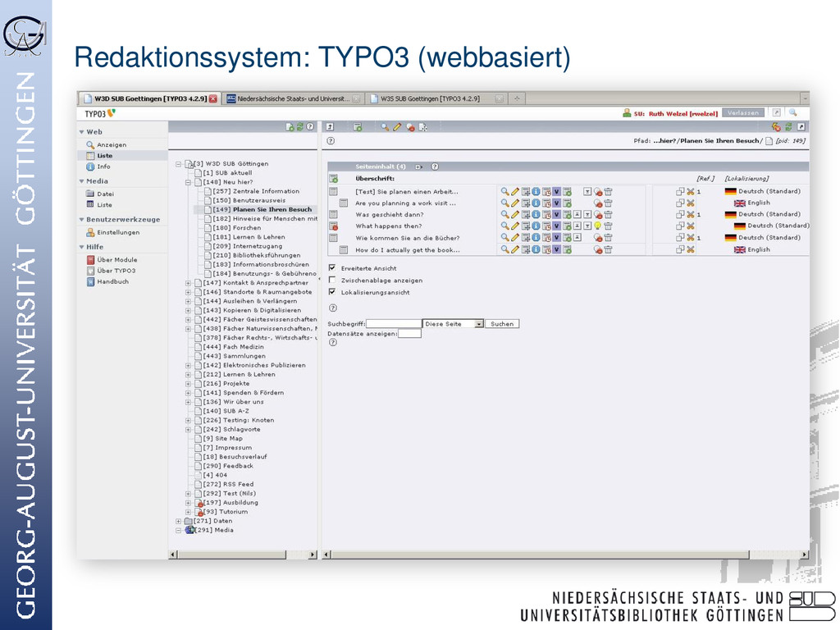
Task: Click search icon at top right of backend
Action: click(793, 113)
